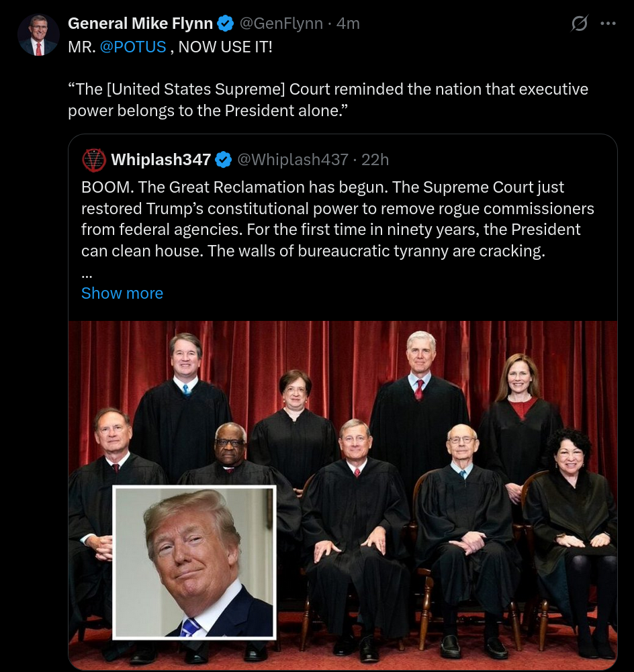Screen dimensions: 634x672
Task: Open the Whiplash347 display name
Action: pyautogui.click(x=161, y=159)
